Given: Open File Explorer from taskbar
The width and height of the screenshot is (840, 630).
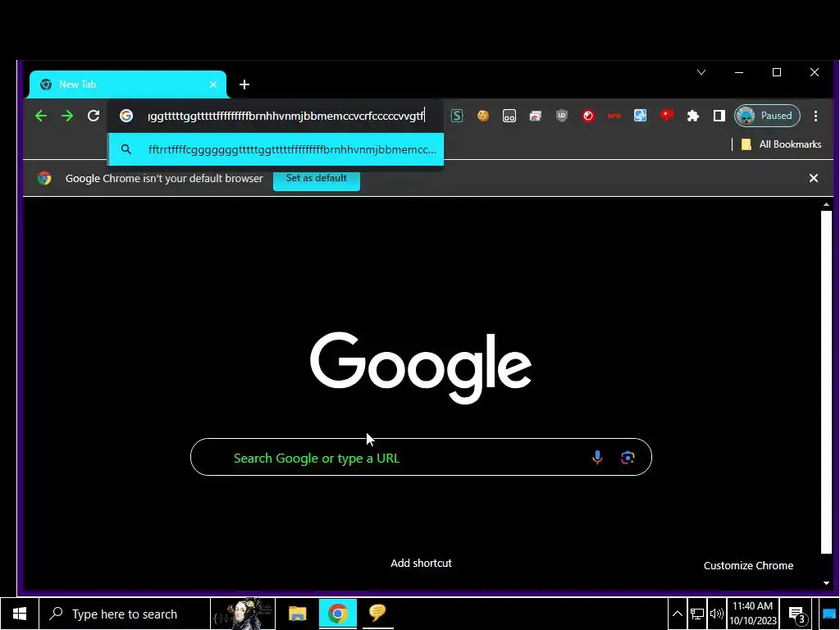Looking at the screenshot, I should (x=297, y=614).
